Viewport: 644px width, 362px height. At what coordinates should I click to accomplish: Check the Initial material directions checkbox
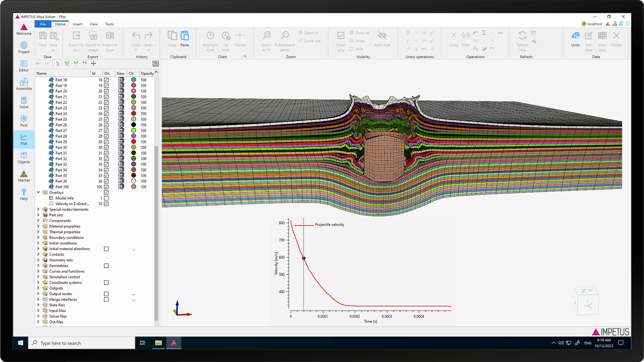[x=106, y=249]
